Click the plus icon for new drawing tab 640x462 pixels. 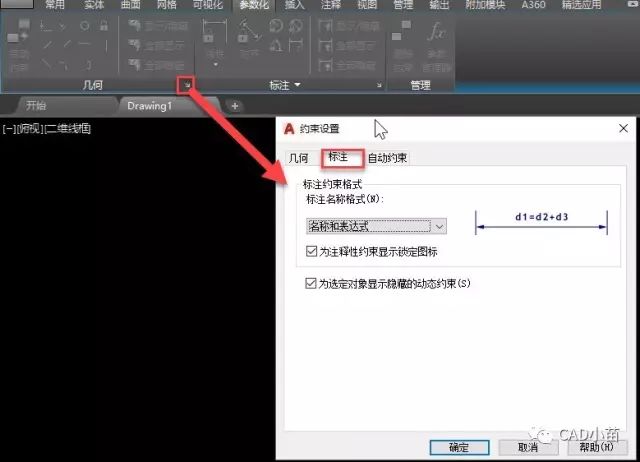coord(234,105)
